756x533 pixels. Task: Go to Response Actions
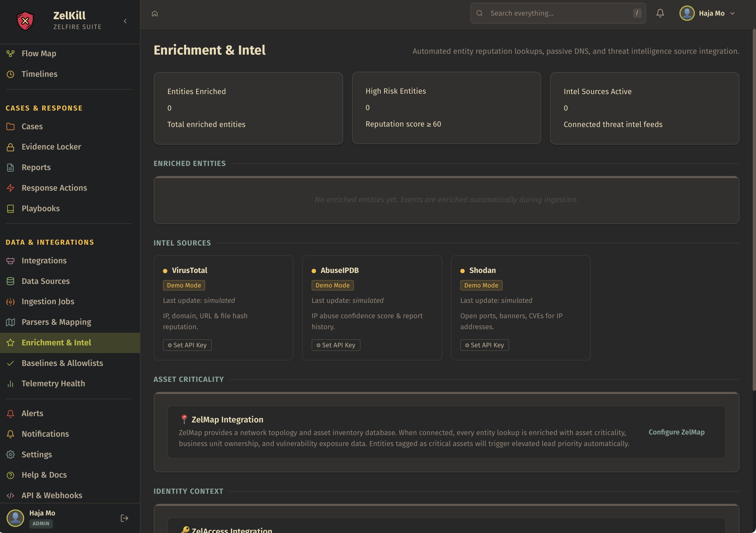[x=54, y=188]
